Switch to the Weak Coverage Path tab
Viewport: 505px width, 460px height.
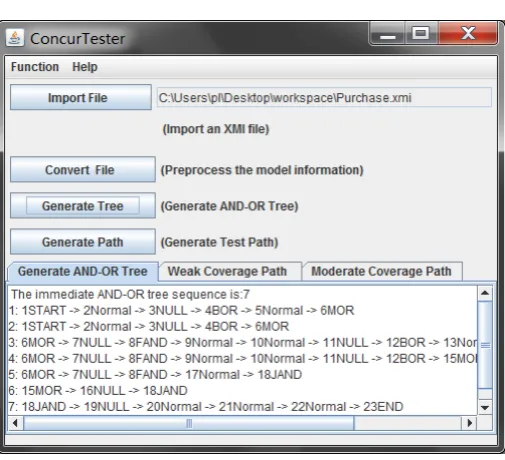230,271
